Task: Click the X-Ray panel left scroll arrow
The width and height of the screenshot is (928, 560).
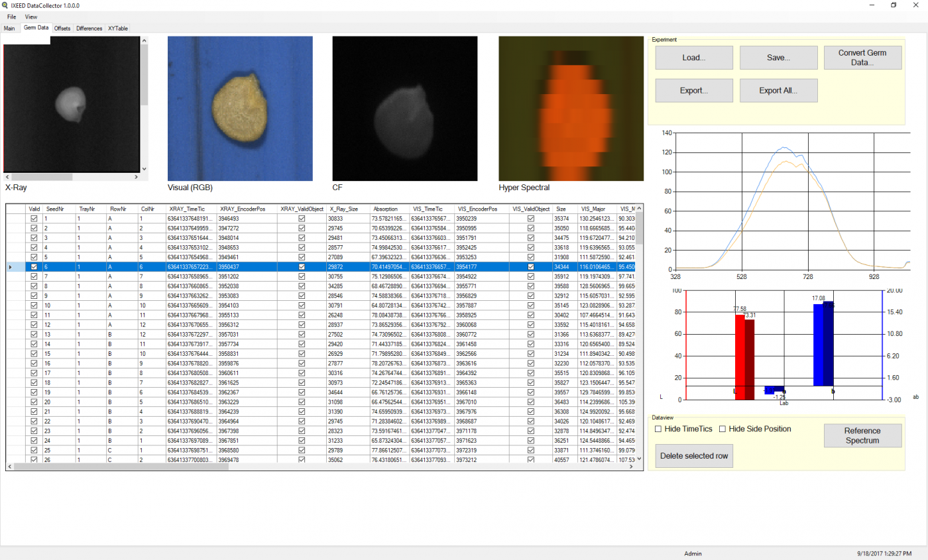Action: click(x=7, y=177)
